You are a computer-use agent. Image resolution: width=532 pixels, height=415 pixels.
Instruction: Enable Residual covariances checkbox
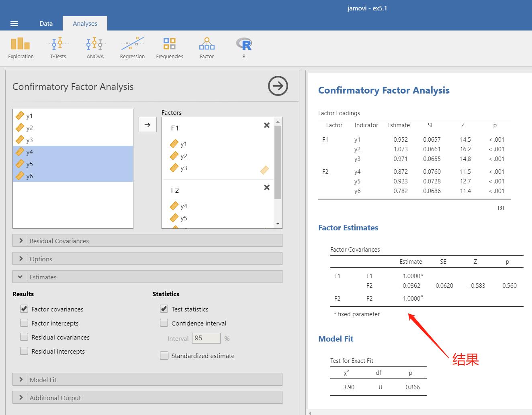coord(24,337)
